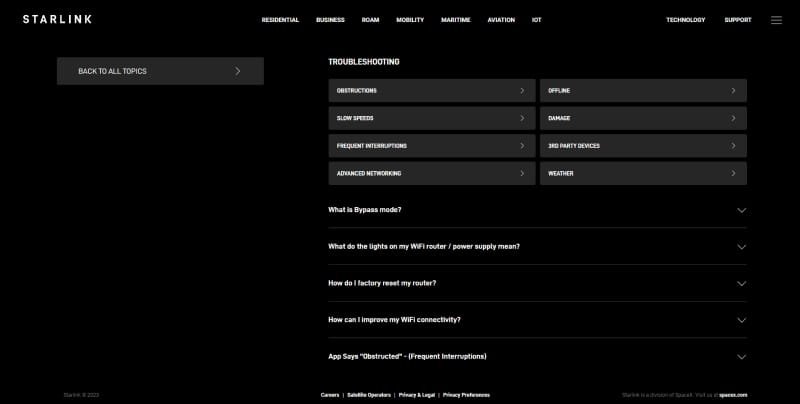Open the Satellite Operators footer link
The width and height of the screenshot is (800, 404).
coord(369,395)
